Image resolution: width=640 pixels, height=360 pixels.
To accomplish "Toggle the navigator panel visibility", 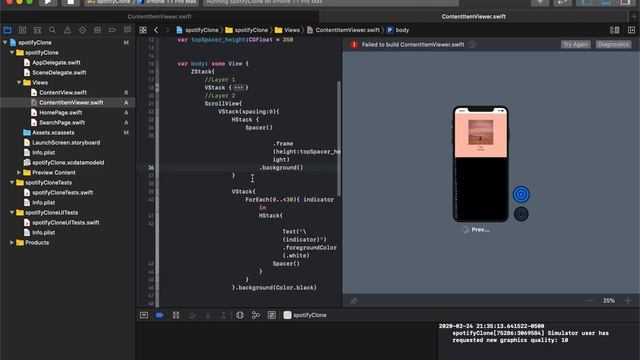I will (x=586, y=2).
